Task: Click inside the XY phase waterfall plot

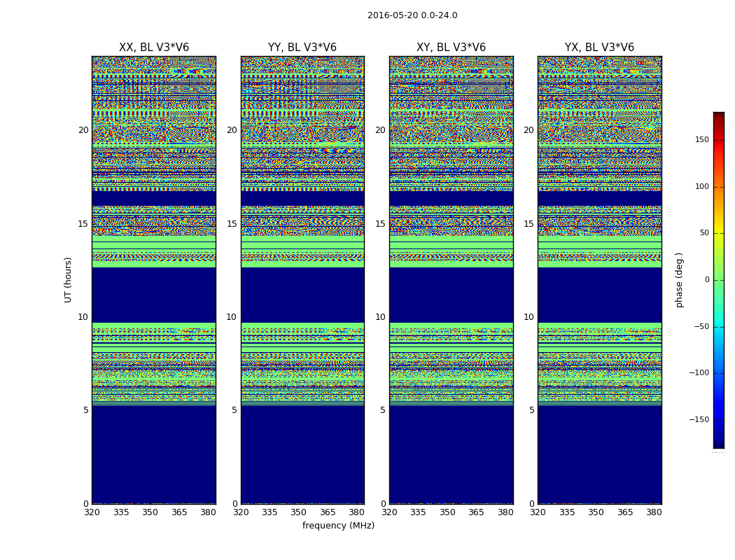Action: pyautogui.click(x=451, y=280)
